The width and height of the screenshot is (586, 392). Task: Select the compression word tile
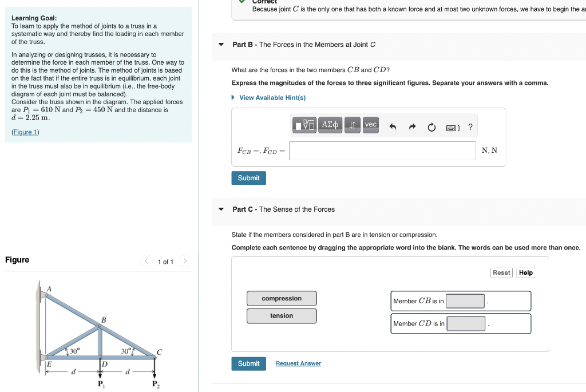click(282, 298)
